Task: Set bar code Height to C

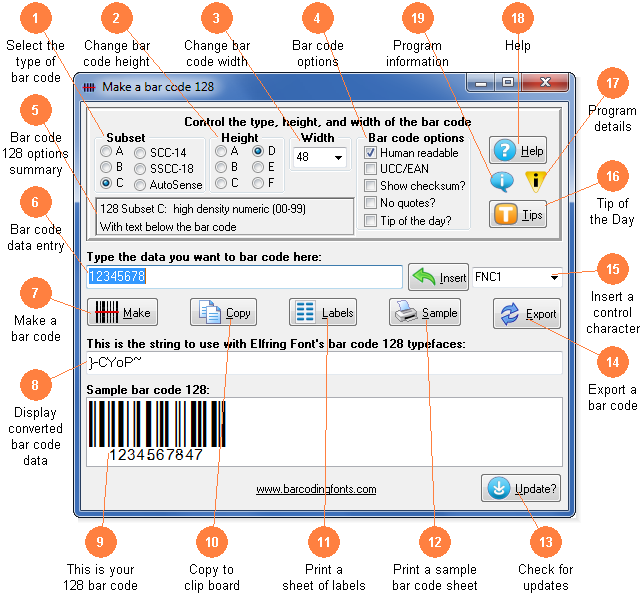Action: (x=221, y=183)
